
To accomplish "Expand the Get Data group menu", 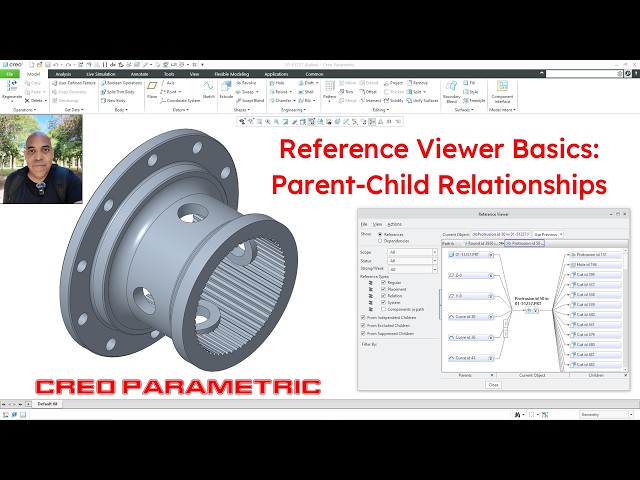I will (x=74, y=110).
